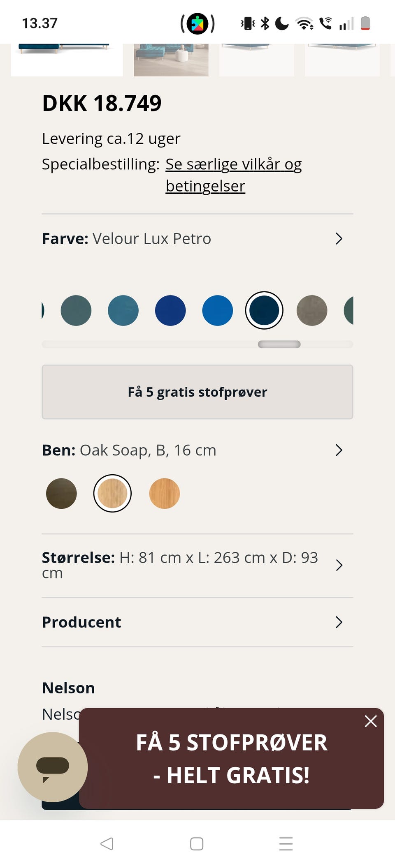Pick the taupe grey fabric swatch
395x868 pixels.
pos(312,311)
